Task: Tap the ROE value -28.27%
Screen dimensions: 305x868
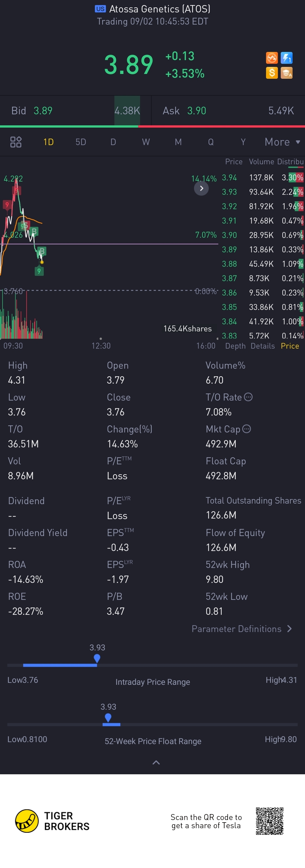Action: 26,611
